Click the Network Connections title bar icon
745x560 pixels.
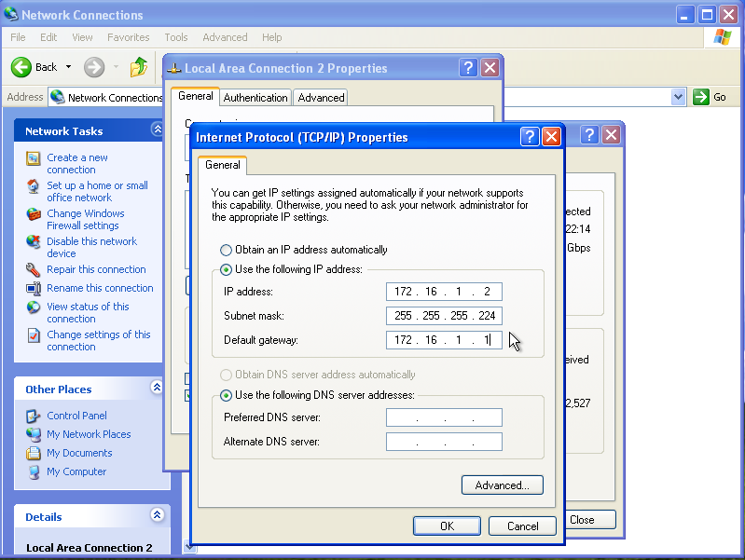tap(11, 14)
